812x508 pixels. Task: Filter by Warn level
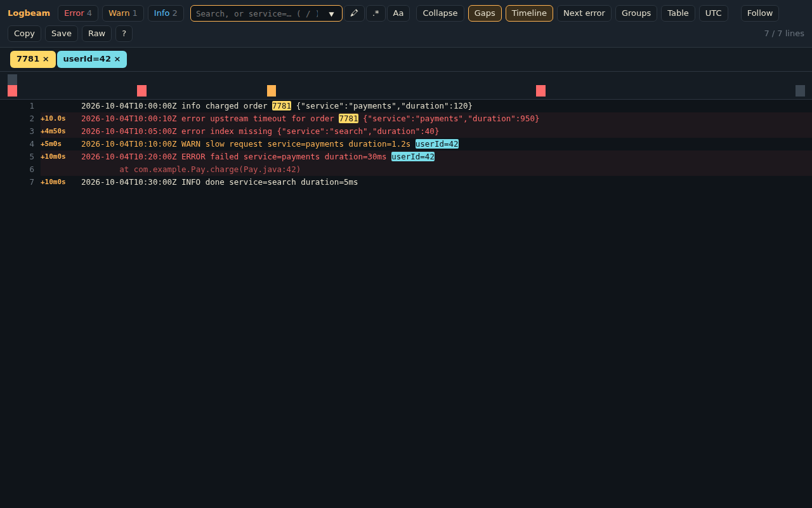pyautogui.click(x=123, y=13)
